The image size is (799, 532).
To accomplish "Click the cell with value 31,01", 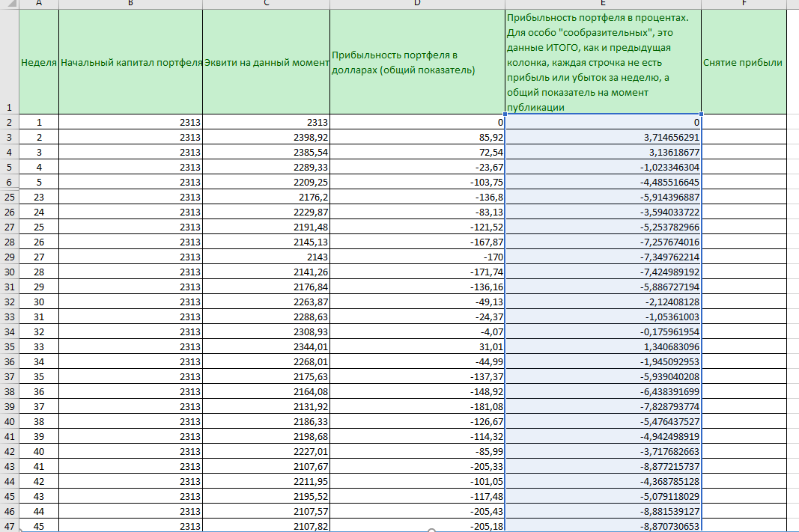I will 417,346.
